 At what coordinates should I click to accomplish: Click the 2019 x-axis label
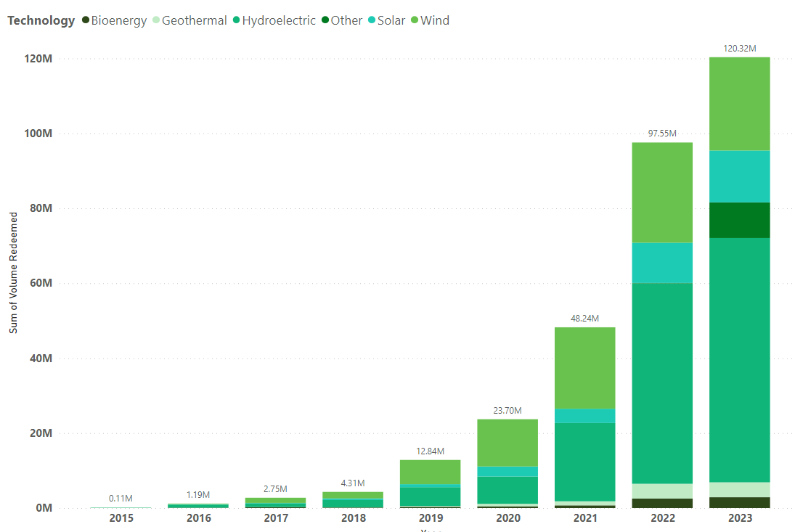[431, 517]
